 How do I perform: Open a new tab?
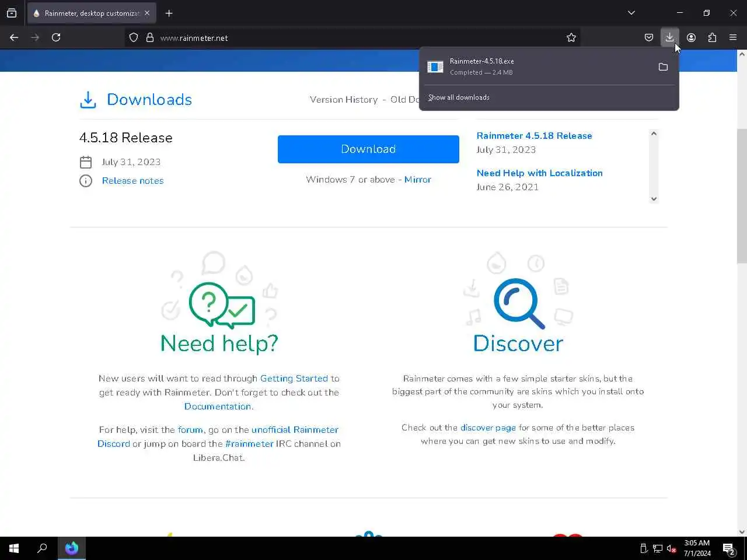[x=169, y=13]
